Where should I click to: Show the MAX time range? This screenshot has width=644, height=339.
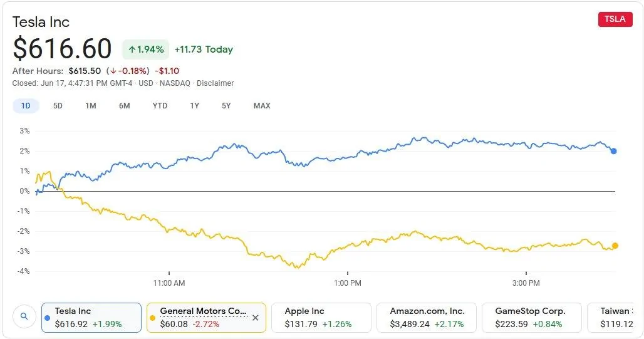(262, 106)
